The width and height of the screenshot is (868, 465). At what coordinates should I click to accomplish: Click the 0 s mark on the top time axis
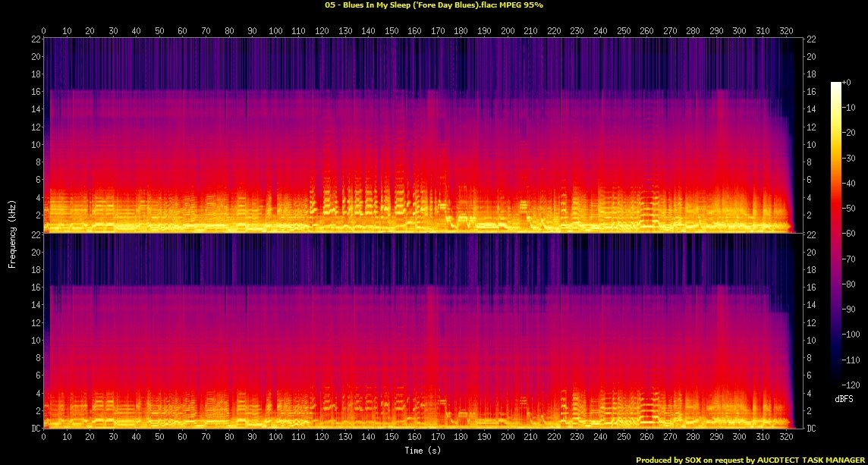(x=44, y=31)
